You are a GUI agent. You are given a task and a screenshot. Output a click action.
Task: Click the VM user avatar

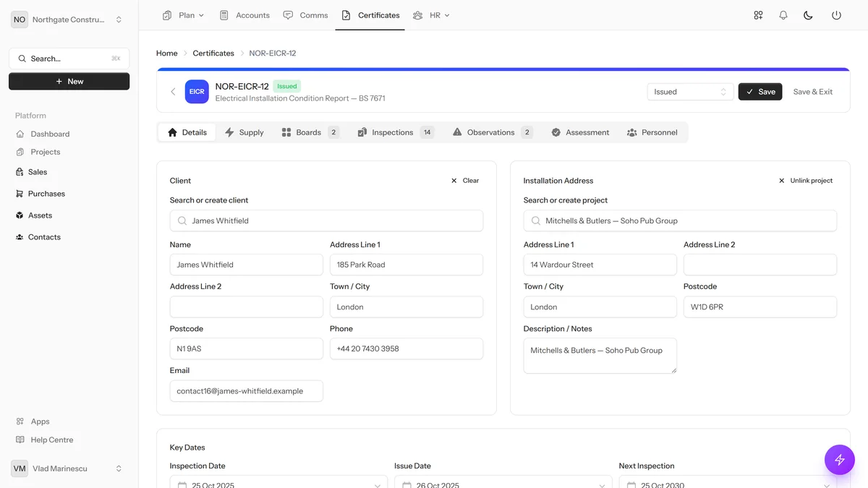[x=20, y=468]
